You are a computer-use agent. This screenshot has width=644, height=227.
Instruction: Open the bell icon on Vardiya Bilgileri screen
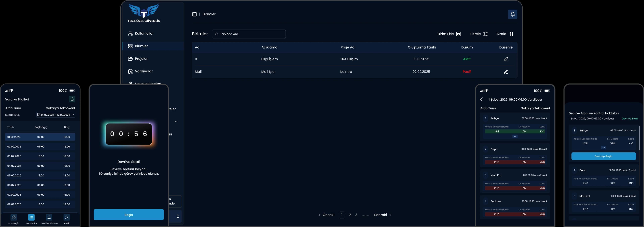point(72,99)
